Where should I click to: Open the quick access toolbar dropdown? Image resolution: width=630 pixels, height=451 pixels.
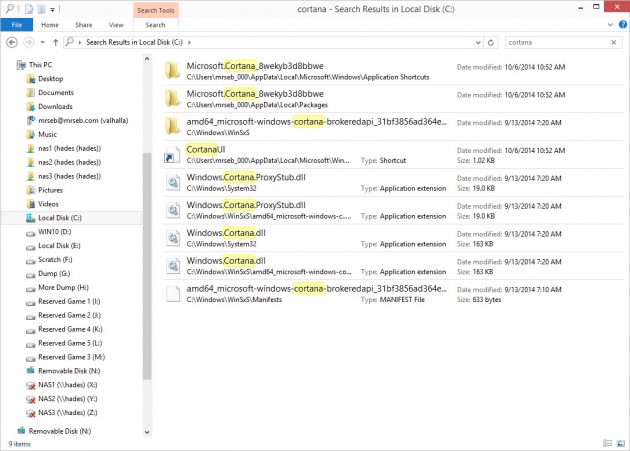pyautogui.click(x=53, y=9)
